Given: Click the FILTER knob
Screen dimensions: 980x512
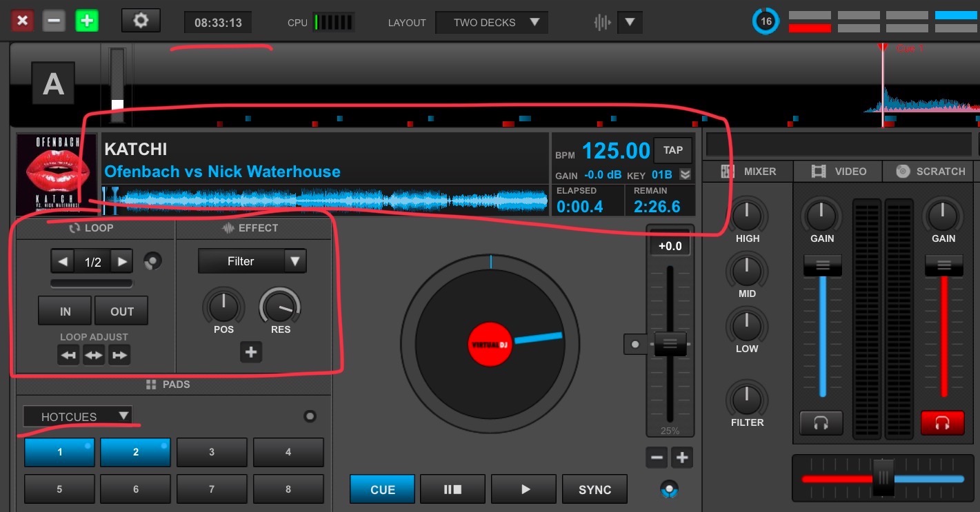Looking at the screenshot, I should pyautogui.click(x=747, y=399).
